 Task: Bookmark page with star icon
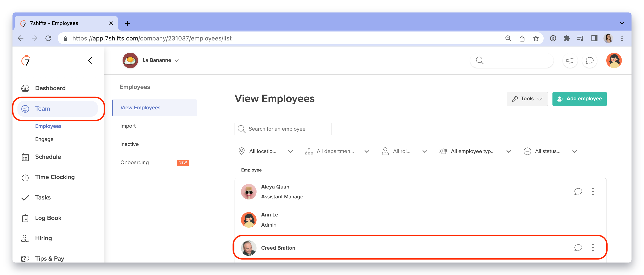535,38
